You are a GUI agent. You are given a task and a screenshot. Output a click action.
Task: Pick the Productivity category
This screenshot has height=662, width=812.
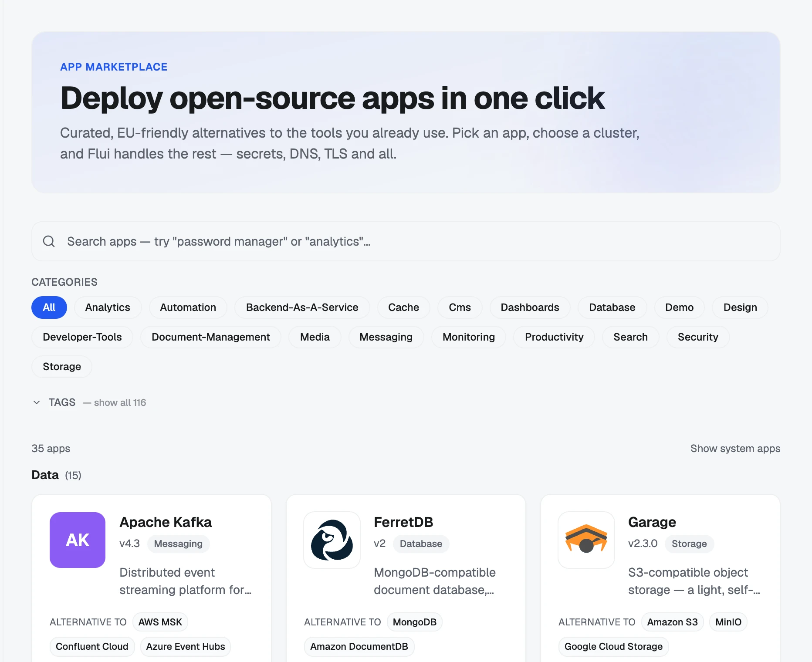tap(554, 337)
